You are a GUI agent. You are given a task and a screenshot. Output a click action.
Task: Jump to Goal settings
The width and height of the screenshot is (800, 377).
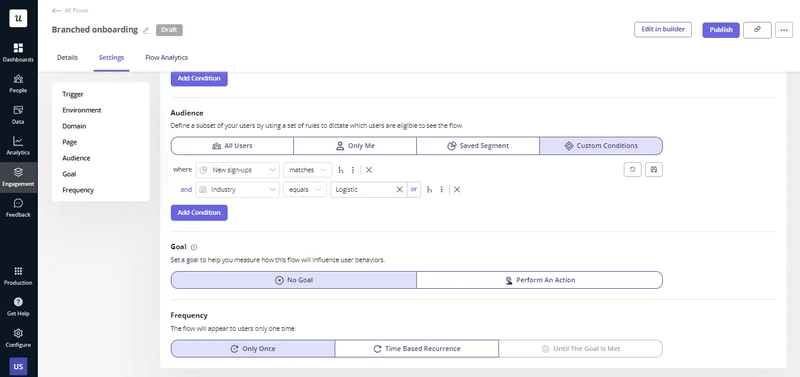click(69, 174)
